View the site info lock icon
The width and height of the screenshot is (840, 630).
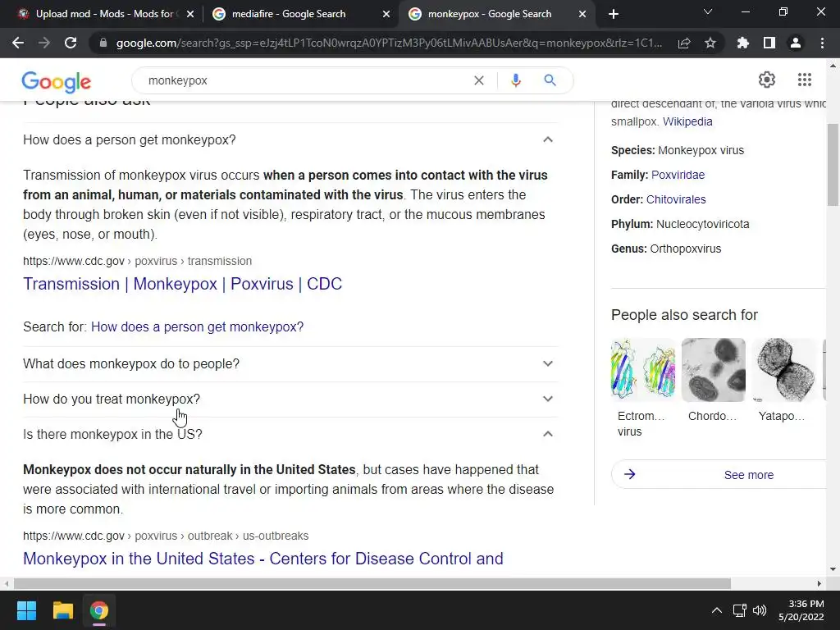103,43
